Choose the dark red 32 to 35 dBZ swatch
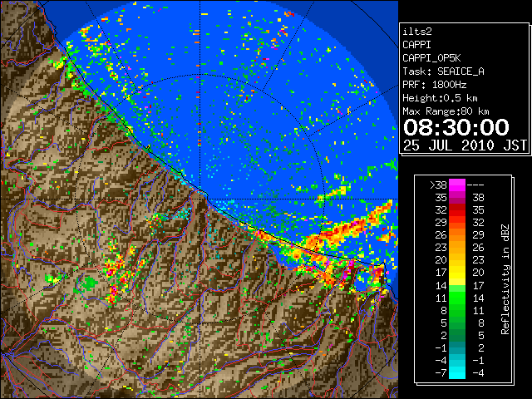This screenshot has height=399, width=532. 457,210
